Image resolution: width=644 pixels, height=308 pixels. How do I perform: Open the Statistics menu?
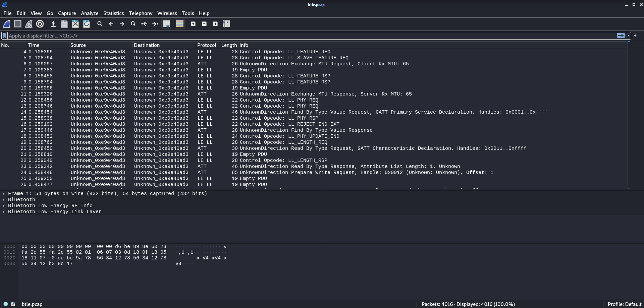113,13
